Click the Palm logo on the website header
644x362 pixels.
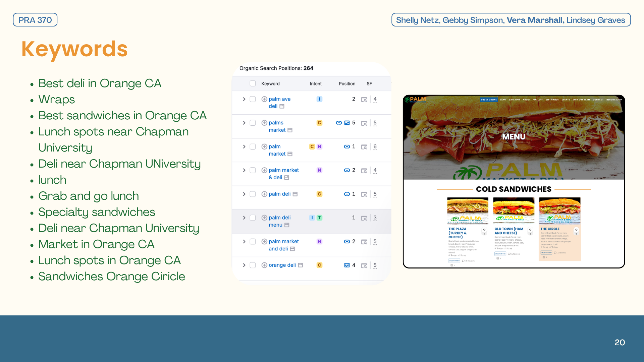click(415, 100)
